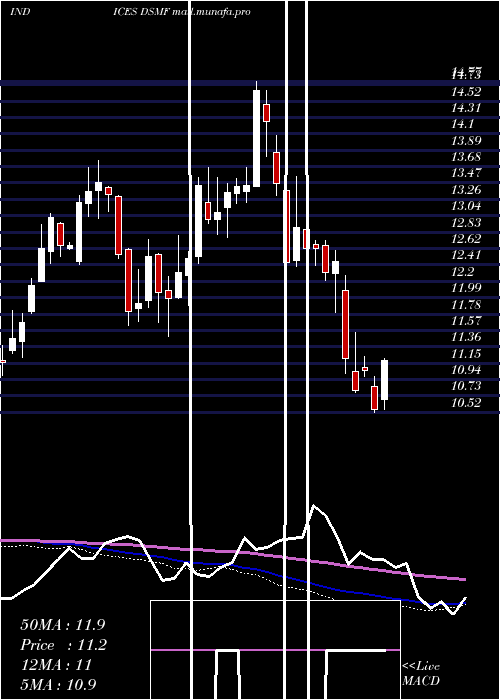Click the 13.47 price axis label
This screenshot has height=700, width=500.
[x=467, y=173]
